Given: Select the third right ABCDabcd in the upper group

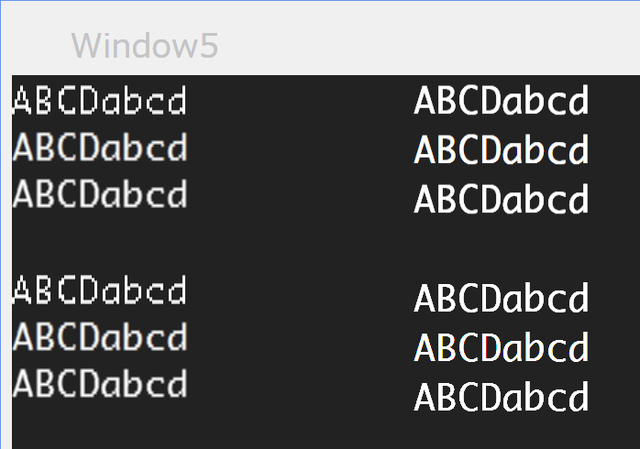Looking at the screenshot, I should pyautogui.click(x=501, y=199).
